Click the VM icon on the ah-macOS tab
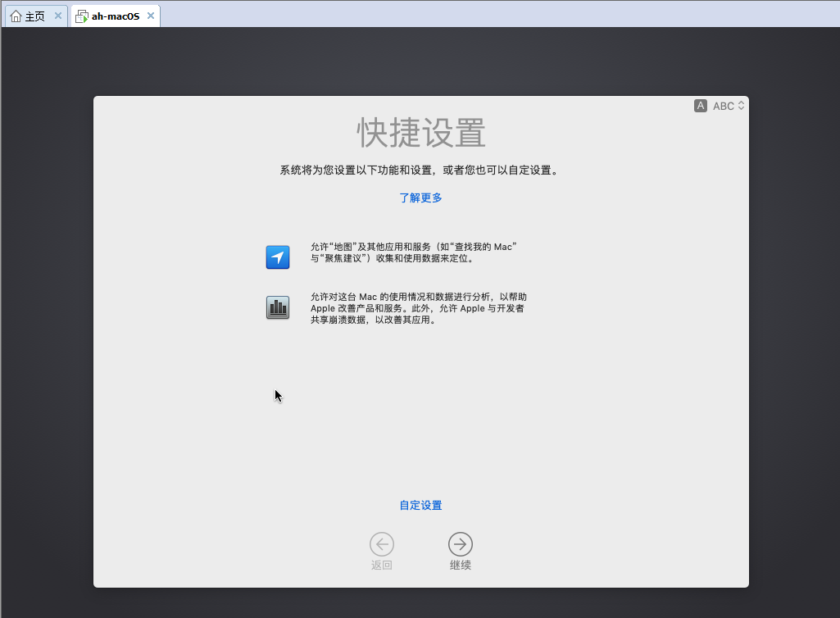Image resolution: width=840 pixels, height=618 pixels. 82,16
